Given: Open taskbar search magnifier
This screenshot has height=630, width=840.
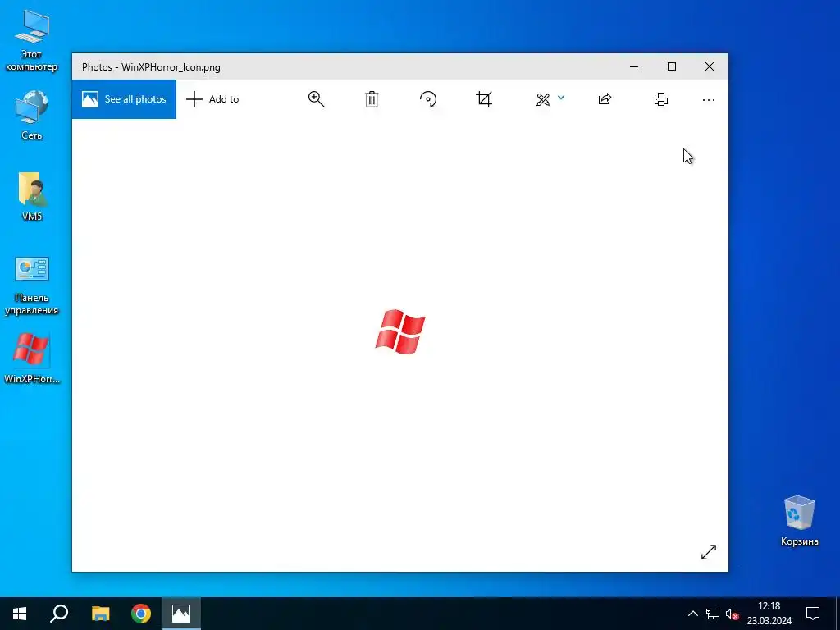Looking at the screenshot, I should [59, 614].
